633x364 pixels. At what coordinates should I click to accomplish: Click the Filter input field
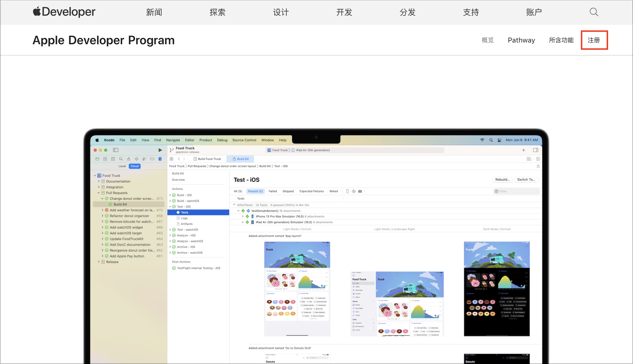(517, 191)
